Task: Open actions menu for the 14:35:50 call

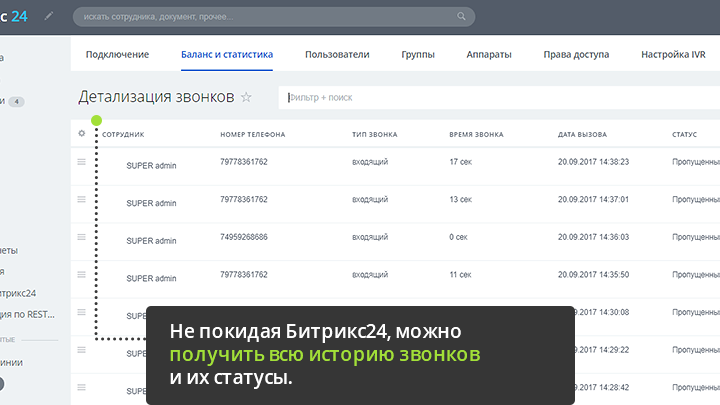Action: [82, 274]
